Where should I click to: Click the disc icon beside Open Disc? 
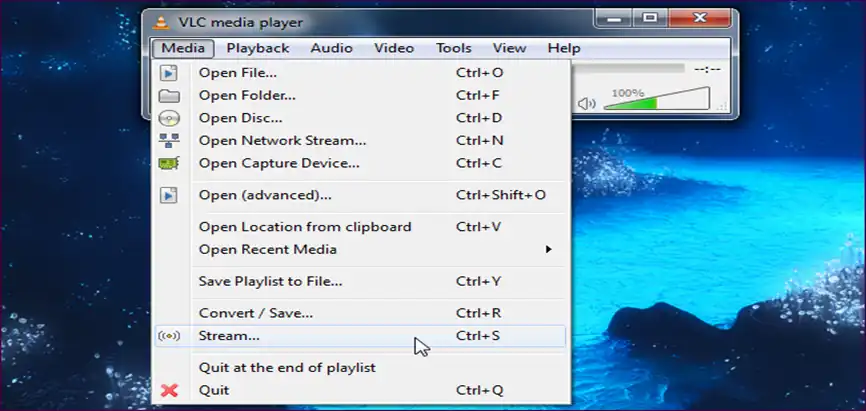coord(169,118)
